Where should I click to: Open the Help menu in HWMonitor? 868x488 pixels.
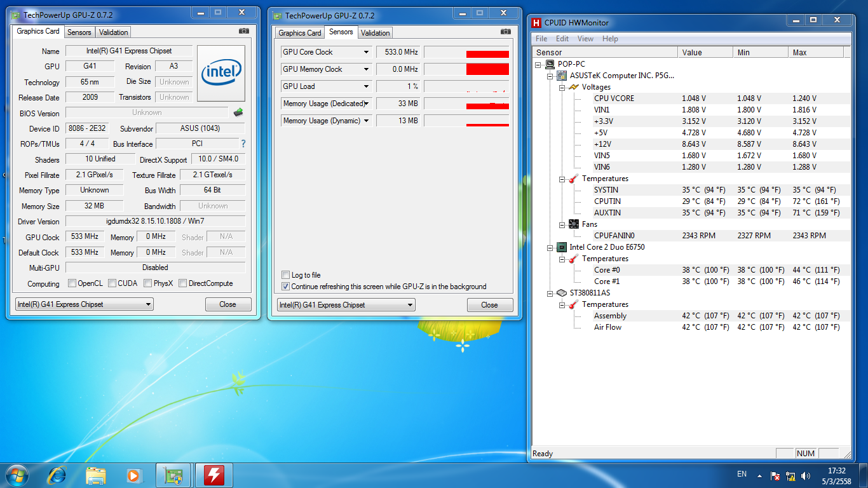(x=610, y=39)
